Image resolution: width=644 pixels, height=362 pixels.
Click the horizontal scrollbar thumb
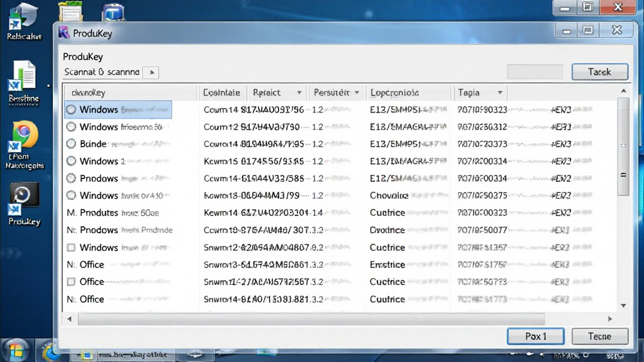click(311, 319)
